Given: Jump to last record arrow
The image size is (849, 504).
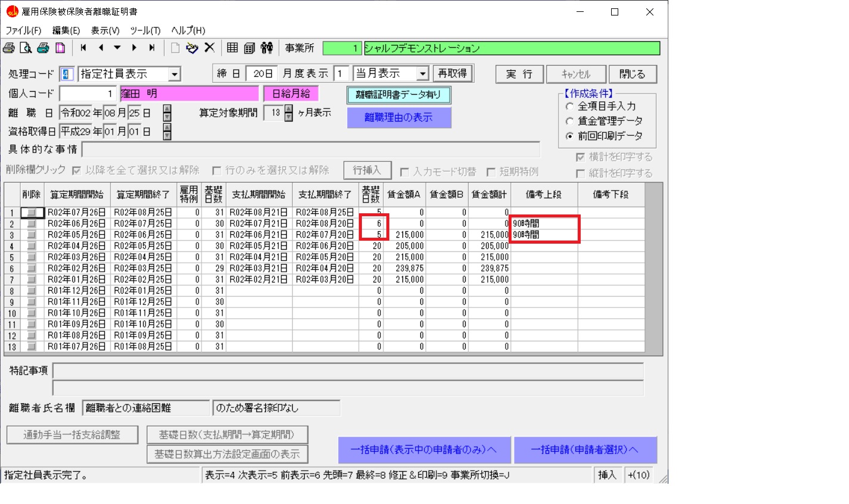Looking at the screenshot, I should pyautogui.click(x=152, y=48).
